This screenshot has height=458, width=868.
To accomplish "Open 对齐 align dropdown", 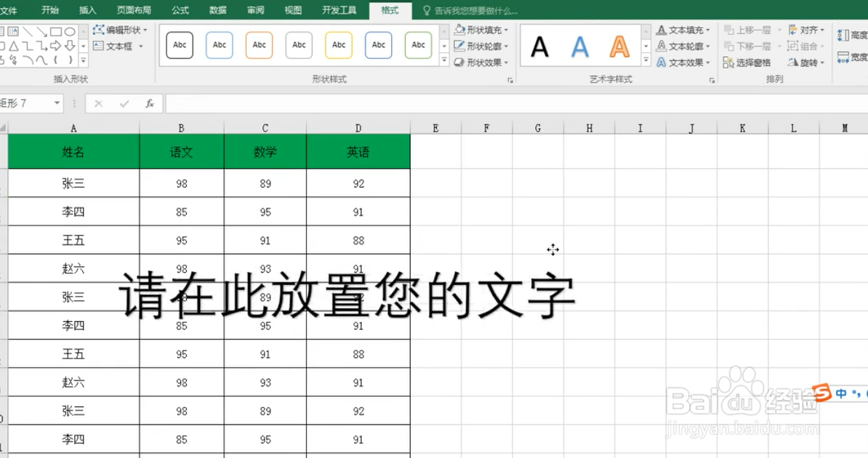I will point(806,30).
